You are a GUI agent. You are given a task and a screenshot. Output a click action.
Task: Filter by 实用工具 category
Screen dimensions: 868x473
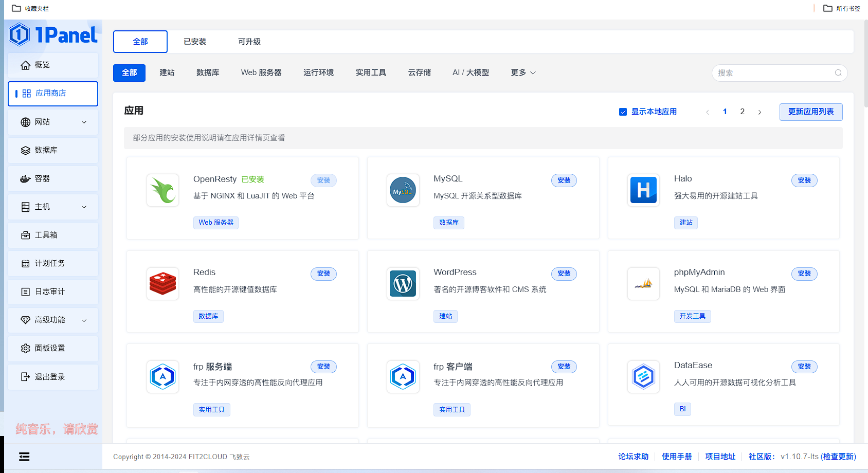tap(371, 72)
